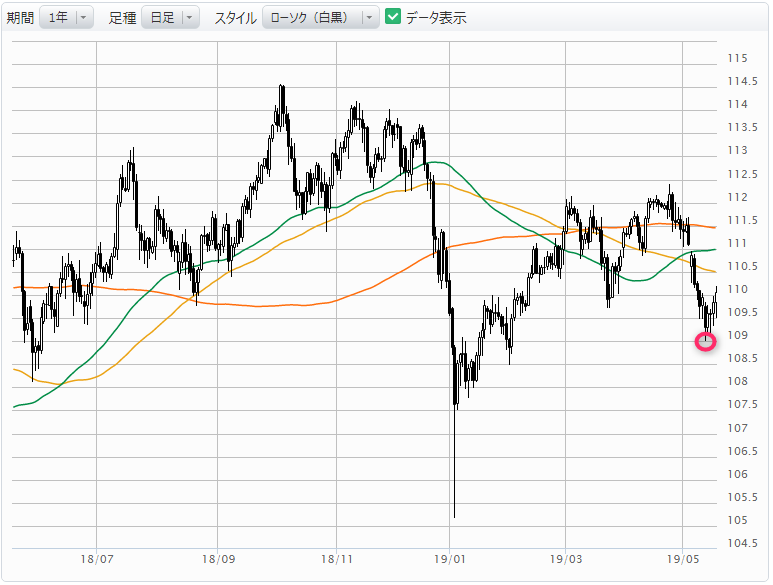The image size is (773, 585).
Task: Select the 111.5 price axis label
Action: [x=742, y=220]
